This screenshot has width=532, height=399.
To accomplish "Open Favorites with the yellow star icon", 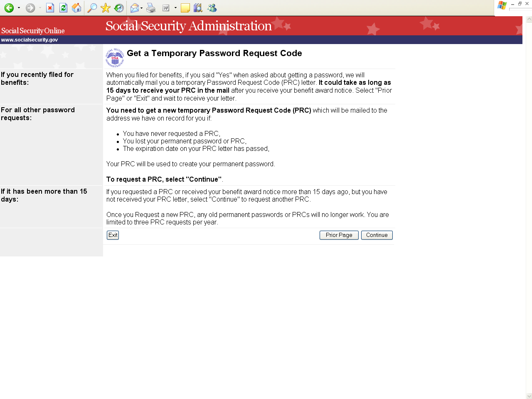I will (106, 8).
